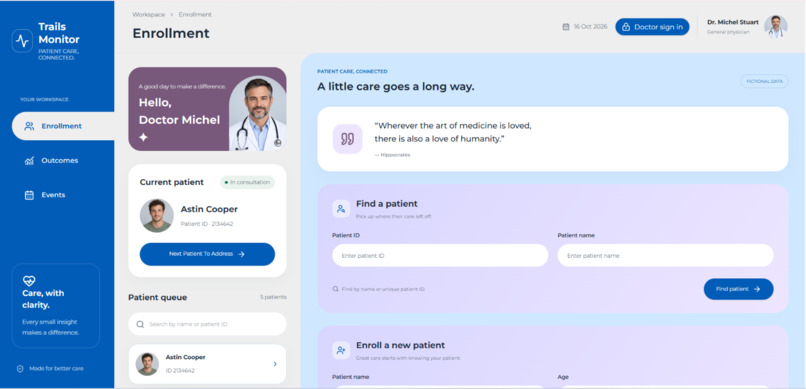
Task: Click the Next Patient To Address button
Action: (207, 254)
